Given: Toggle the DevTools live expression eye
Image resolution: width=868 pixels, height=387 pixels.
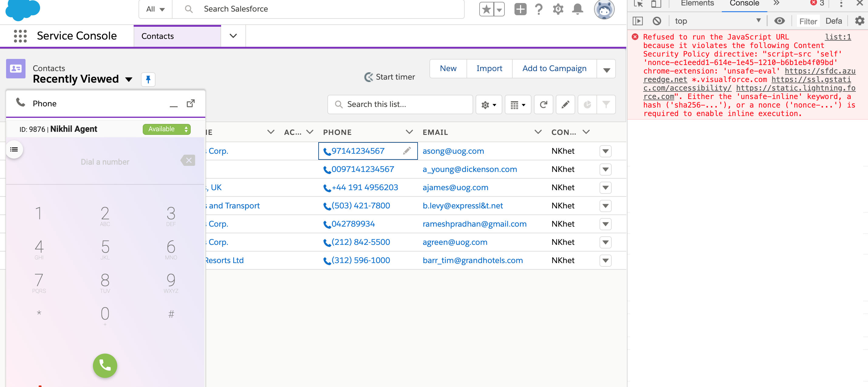Looking at the screenshot, I should pyautogui.click(x=779, y=21).
